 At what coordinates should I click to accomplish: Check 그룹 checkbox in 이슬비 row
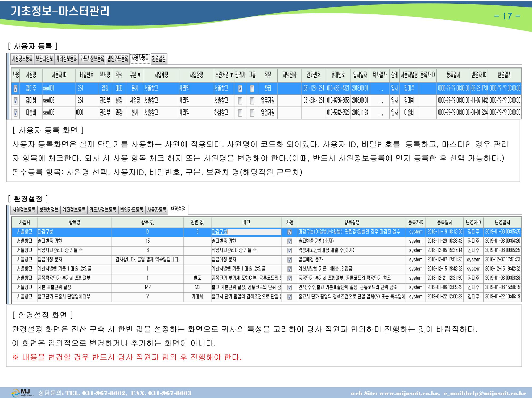tap(252, 113)
